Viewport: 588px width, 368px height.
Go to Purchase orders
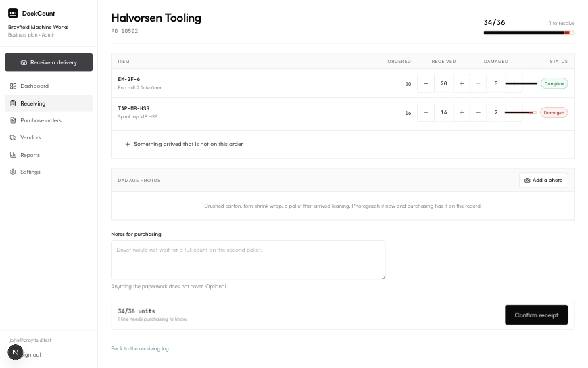(49, 120)
